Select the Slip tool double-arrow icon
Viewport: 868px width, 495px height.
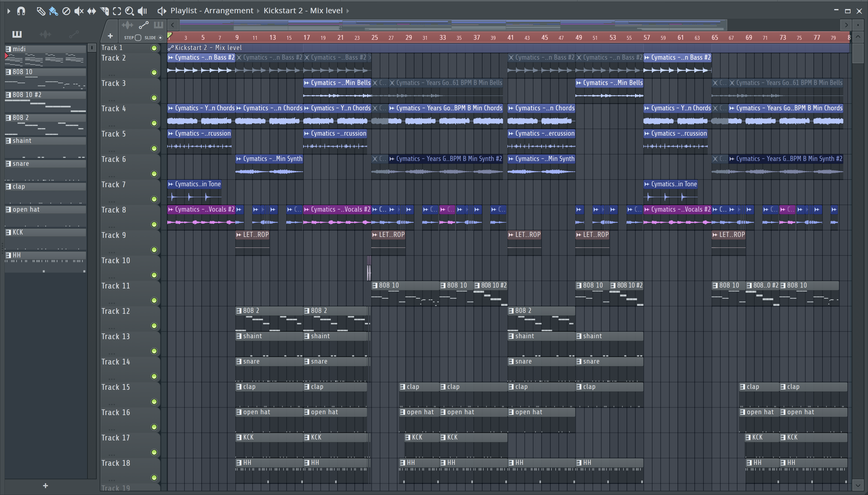coord(91,11)
